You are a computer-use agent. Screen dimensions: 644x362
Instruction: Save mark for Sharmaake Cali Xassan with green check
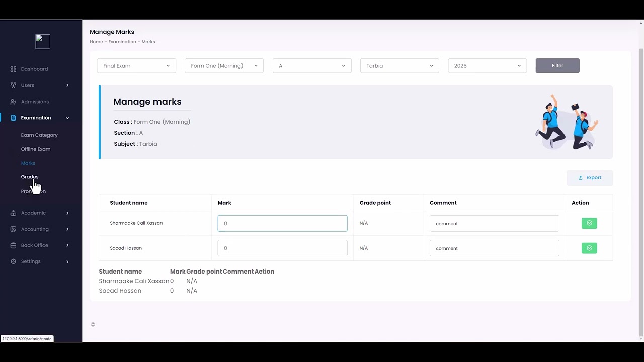(x=589, y=223)
